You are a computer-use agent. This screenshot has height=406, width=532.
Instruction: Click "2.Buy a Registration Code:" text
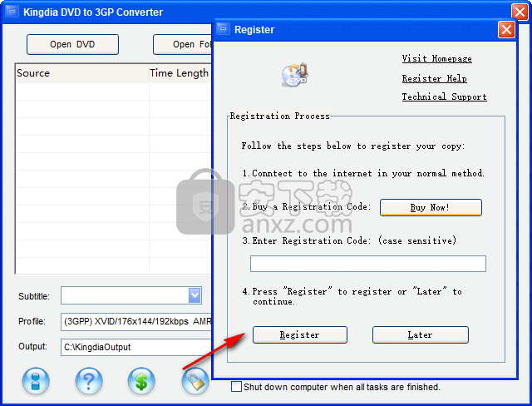307,206
